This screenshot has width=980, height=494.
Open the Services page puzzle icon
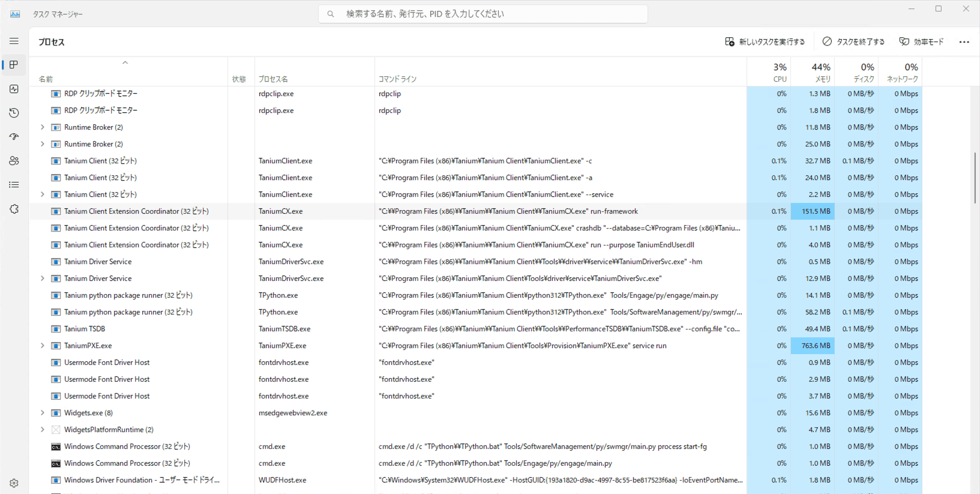[x=14, y=209]
